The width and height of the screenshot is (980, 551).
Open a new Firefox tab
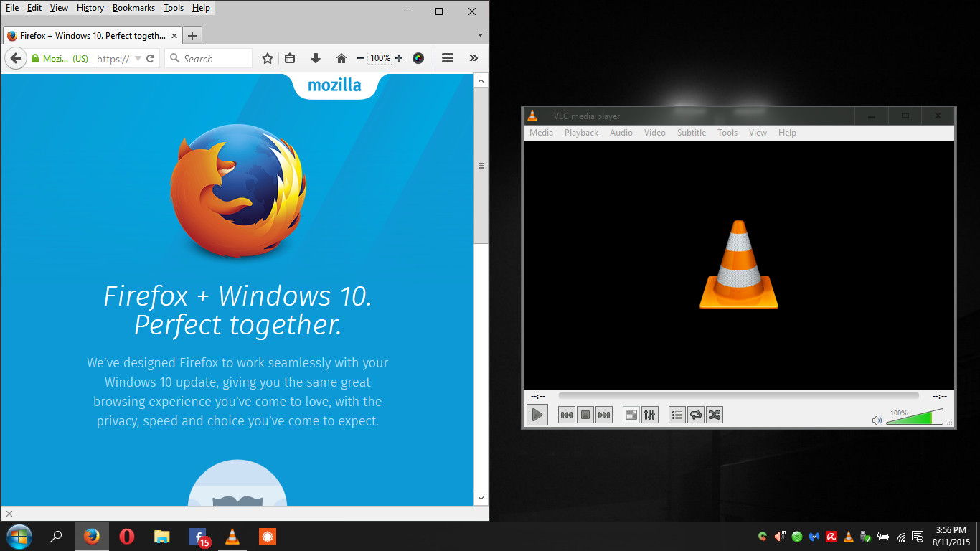[192, 35]
